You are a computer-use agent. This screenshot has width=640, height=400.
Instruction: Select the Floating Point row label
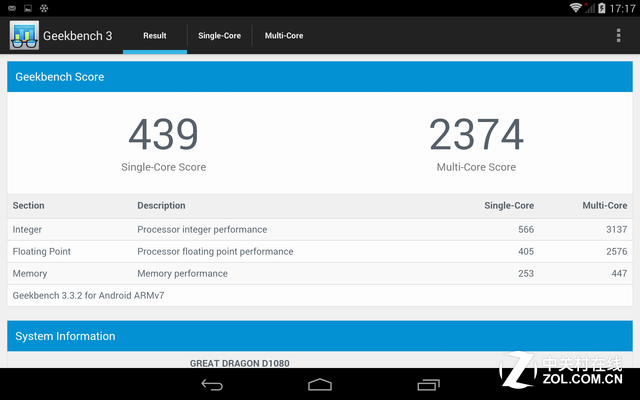[x=42, y=251]
